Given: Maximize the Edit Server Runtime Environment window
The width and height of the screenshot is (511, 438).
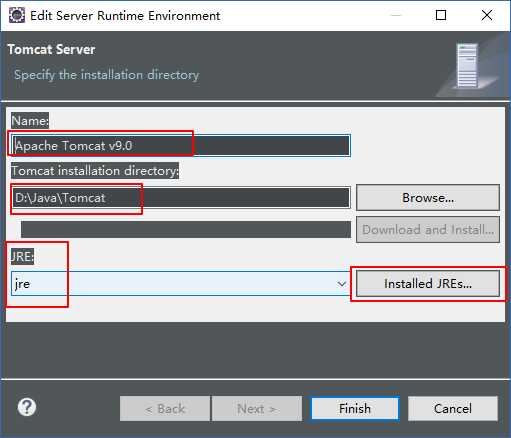Looking at the screenshot, I should click(441, 15).
